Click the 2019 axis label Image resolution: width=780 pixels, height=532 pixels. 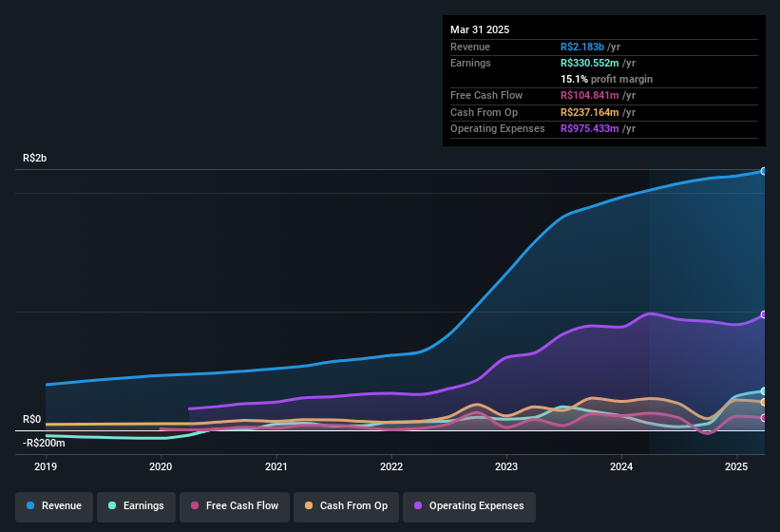click(46, 466)
